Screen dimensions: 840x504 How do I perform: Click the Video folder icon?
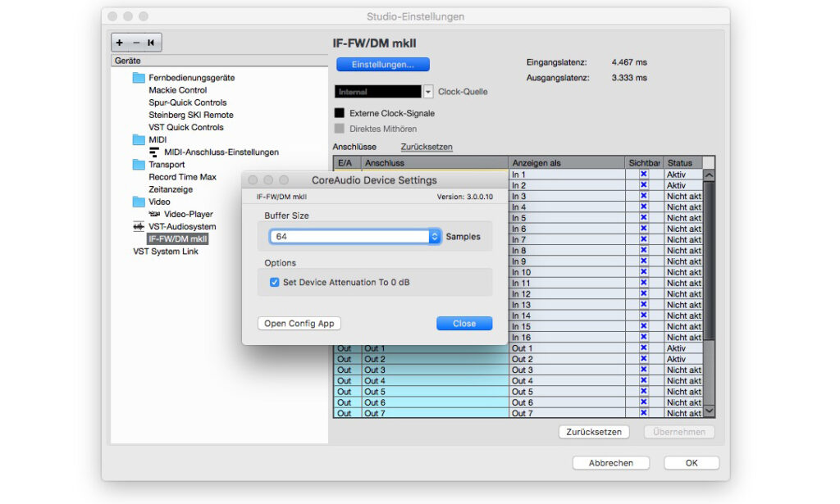pyautogui.click(x=139, y=202)
